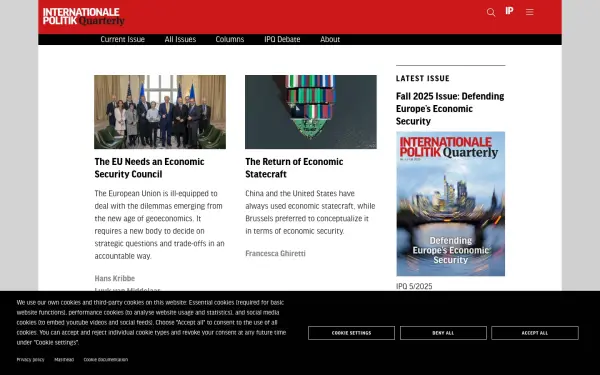
Task: Open Fall 2025 Issue headline link
Action: 450,109
